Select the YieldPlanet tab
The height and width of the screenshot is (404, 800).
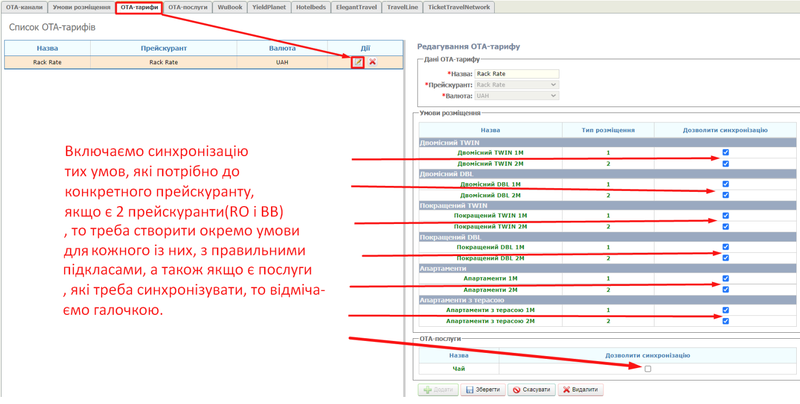(270, 7)
